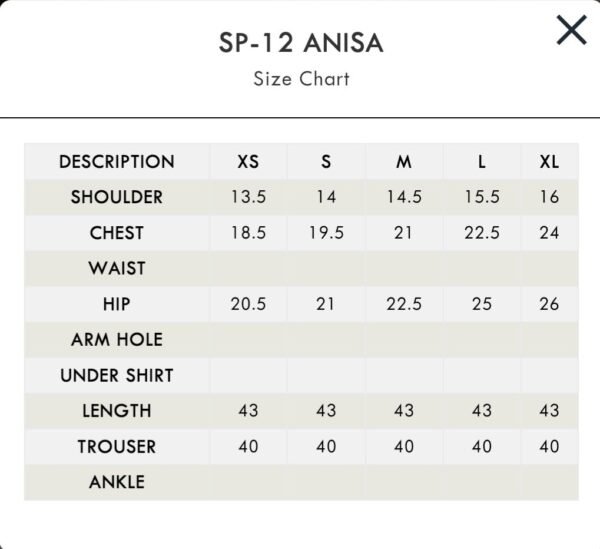Image resolution: width=600 pixels, height=549 pixels.
Task: Click the UNDER SHIRT row label
Action: [x=117, y=375]
